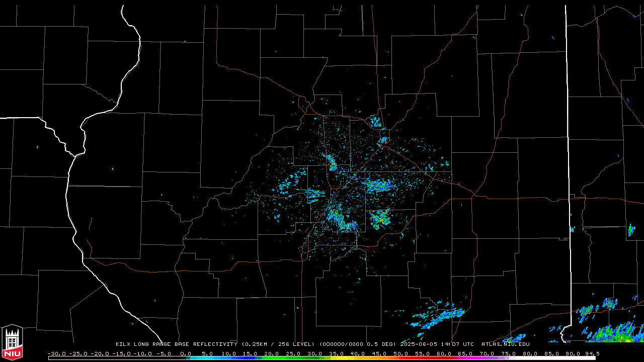Screen dimensions: 644x362
Task: Click the (0.25KM / 256 LEVEL) resolution text
Action: (x=278, y=344)
